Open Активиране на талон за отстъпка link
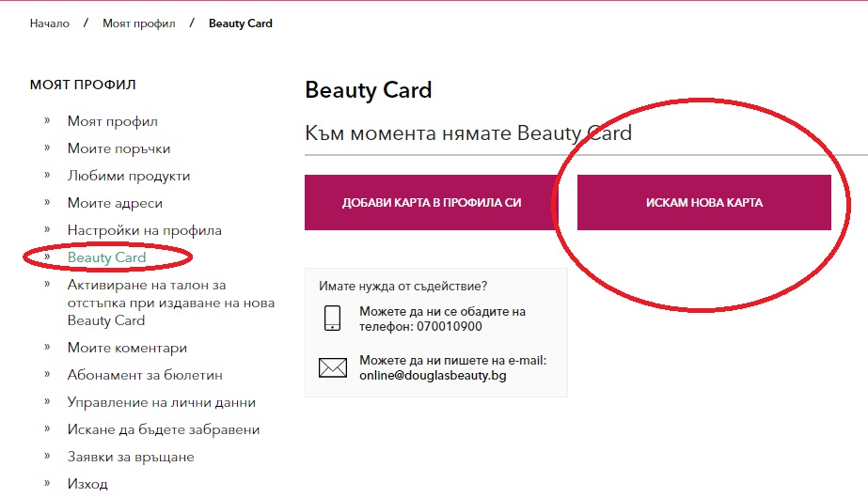 point(171,303)
